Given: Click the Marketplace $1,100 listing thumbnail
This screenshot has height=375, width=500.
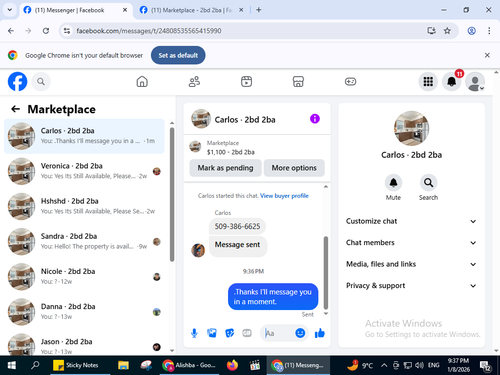Looking at the screenshot, I should click(x=195, y=146).
